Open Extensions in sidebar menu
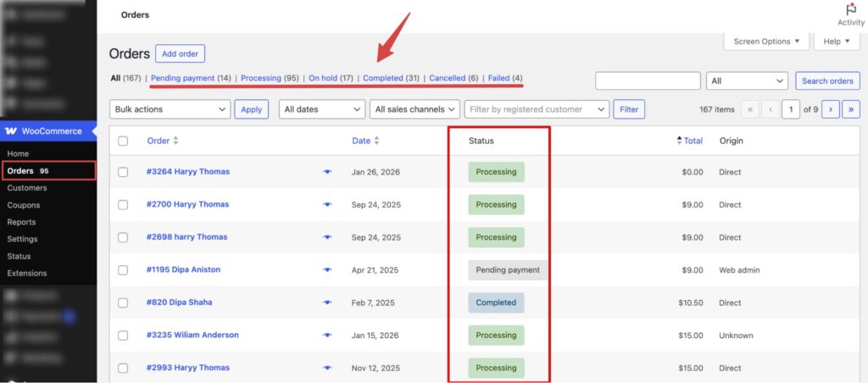 point(27,273)
